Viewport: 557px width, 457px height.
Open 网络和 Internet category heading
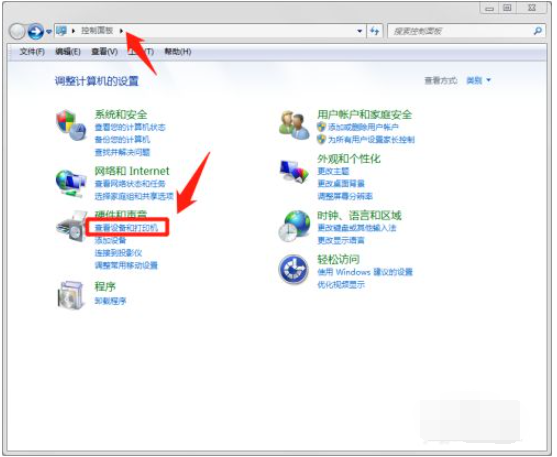[132, 171]
